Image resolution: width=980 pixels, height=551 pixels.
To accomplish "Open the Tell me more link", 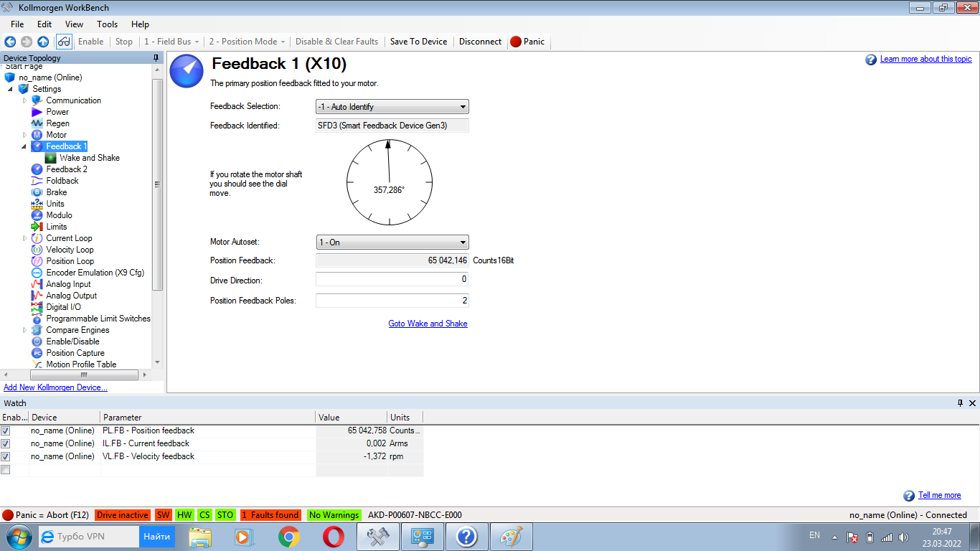I will point(940,495).
